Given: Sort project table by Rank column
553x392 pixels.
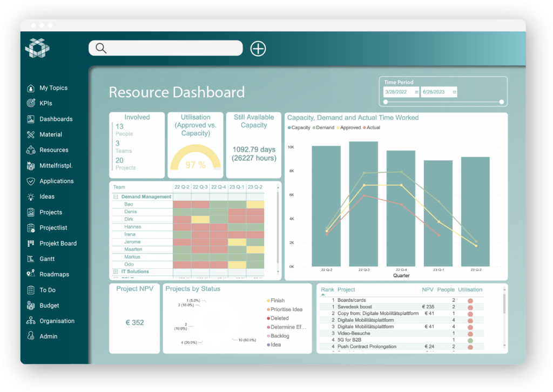Looking at the screenshot, I should coord(327,290).
